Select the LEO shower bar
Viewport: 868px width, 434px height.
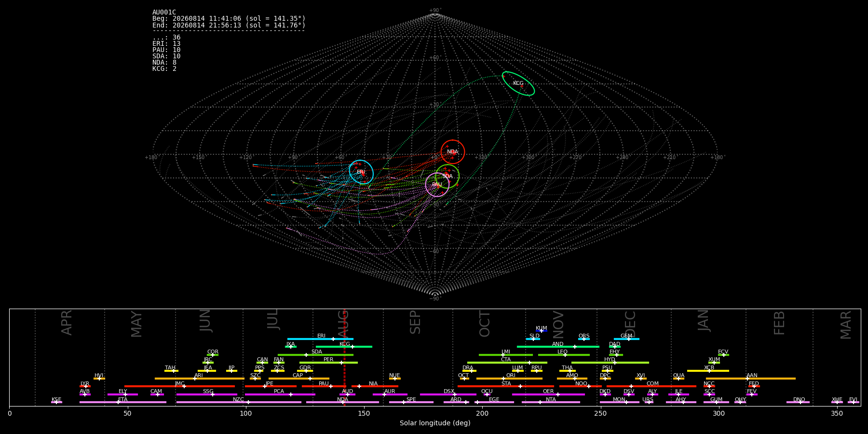[564, 355]
